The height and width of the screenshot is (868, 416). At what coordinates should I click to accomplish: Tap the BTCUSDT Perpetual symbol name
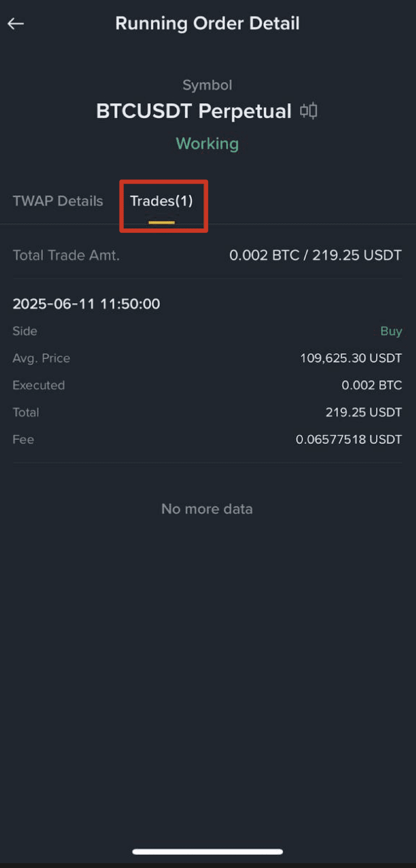[x=194, y=111]
